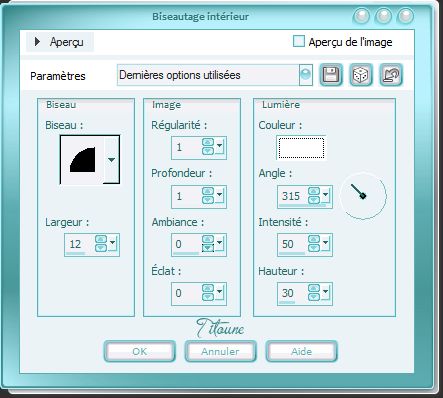This screenshot has width=443, height=398.
Task: Open the Couleur light color swatch
Action: tap(301, 148)
